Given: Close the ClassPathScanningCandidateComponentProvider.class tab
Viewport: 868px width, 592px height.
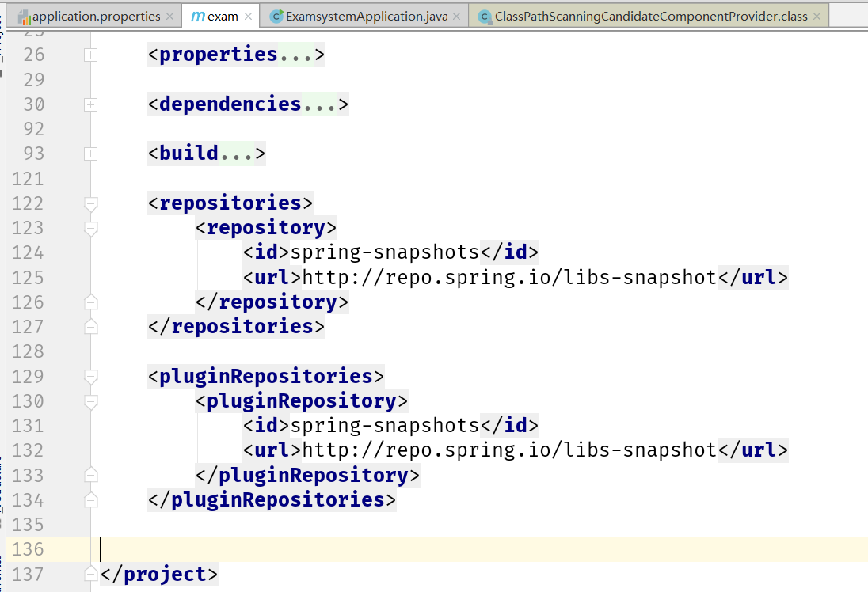Looking at the screenshot, I should point(817,14).
